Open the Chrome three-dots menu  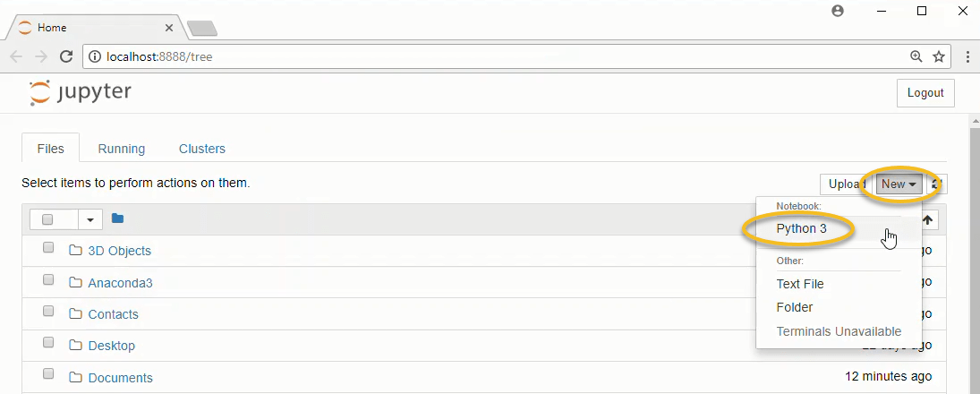click(967, 56)
